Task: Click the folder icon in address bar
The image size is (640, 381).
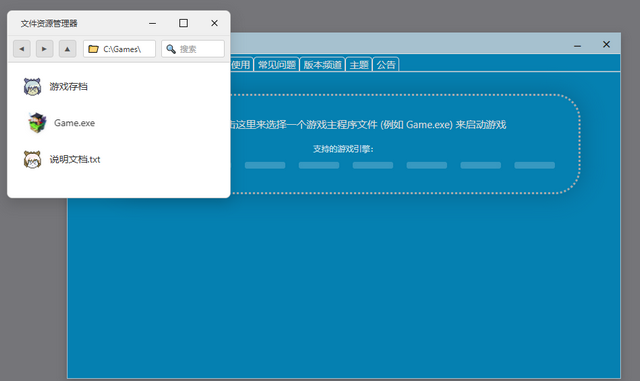Action: click(93, 49)
